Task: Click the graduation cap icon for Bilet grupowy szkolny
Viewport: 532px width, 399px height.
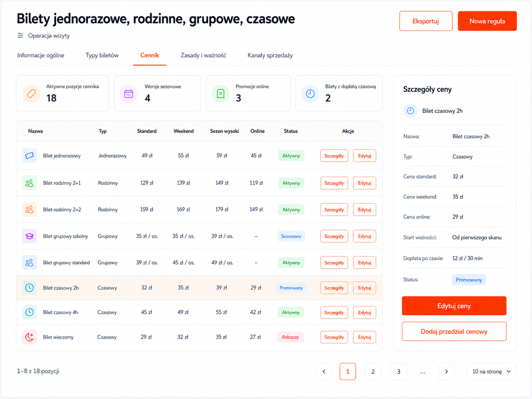Action: coord(29,236)
